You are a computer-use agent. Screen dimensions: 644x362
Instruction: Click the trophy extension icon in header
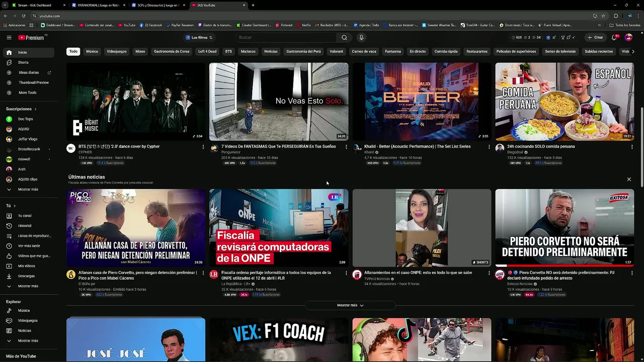click(563, 37)
